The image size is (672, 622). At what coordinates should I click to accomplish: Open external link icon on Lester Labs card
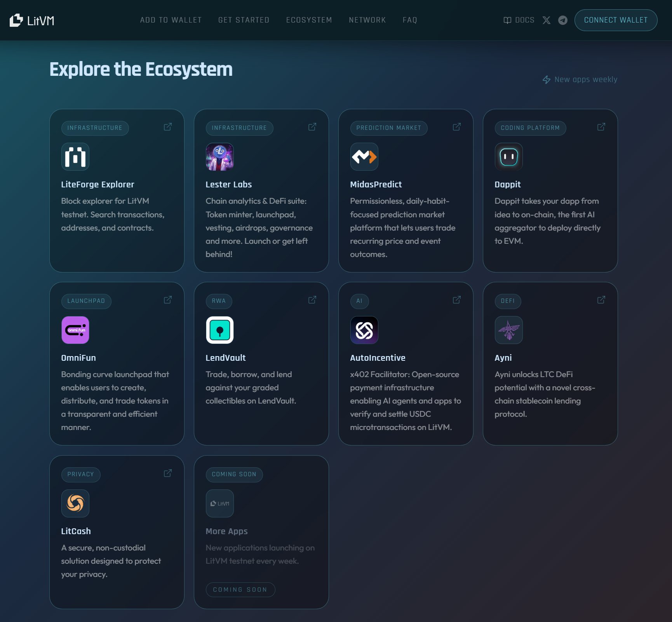point(312,127)
